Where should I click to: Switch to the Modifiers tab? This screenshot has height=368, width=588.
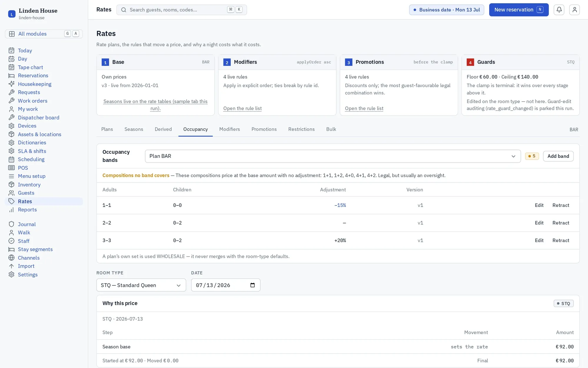tap(229, 129)
